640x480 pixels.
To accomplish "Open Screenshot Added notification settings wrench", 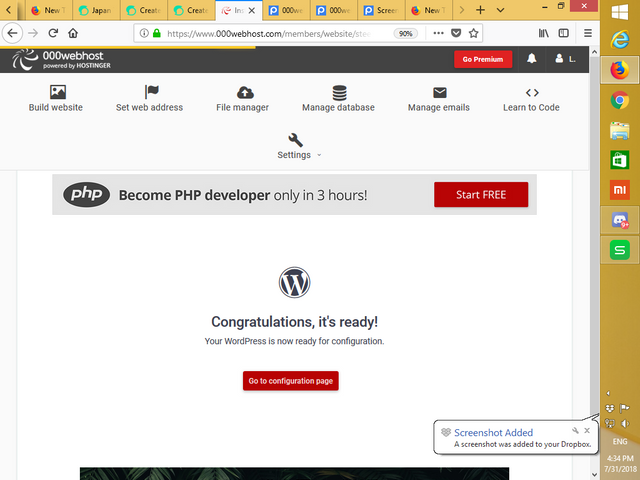I will (x=575, y=430).
